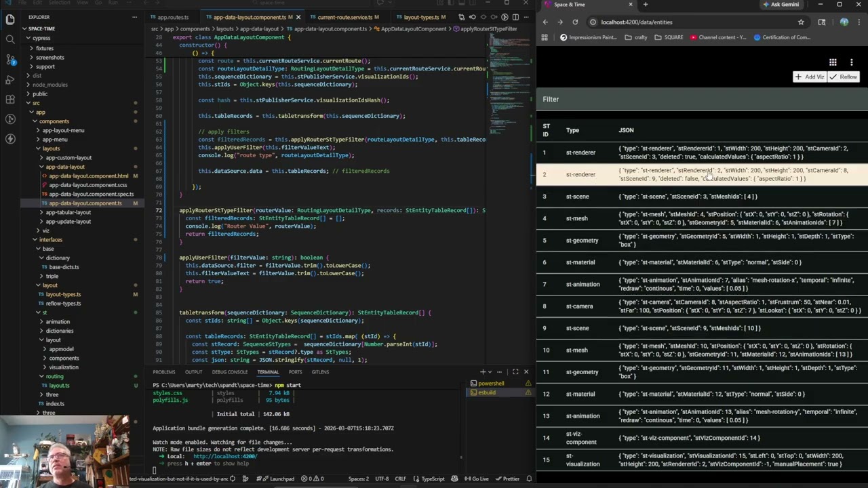Go back in the browser
Screen dimensions: 868x488
tap(545, 22)
